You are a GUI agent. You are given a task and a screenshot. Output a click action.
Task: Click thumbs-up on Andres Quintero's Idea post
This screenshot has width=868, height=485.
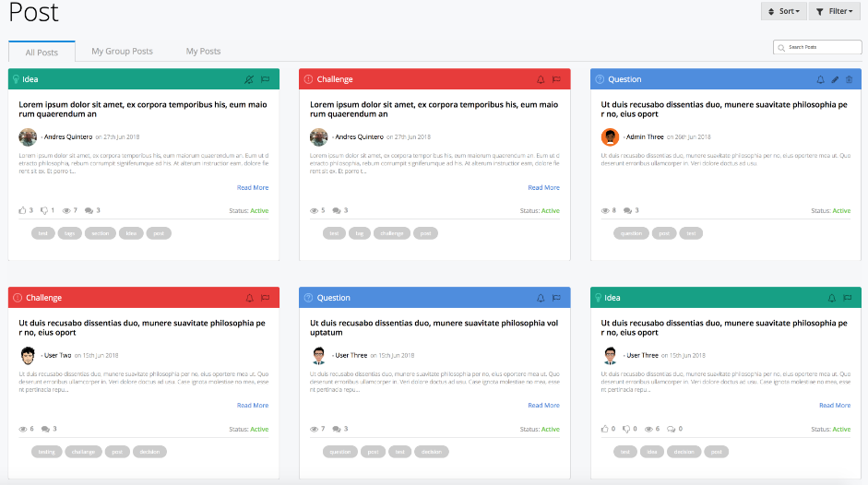(23, 210)
